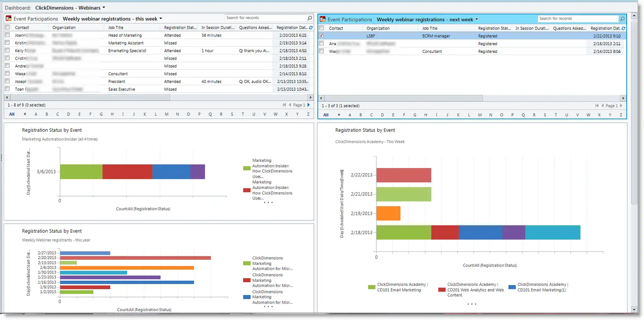
Task: Go to previous page in this week grid
Action: pyautogui.click(x=290, y=105)
